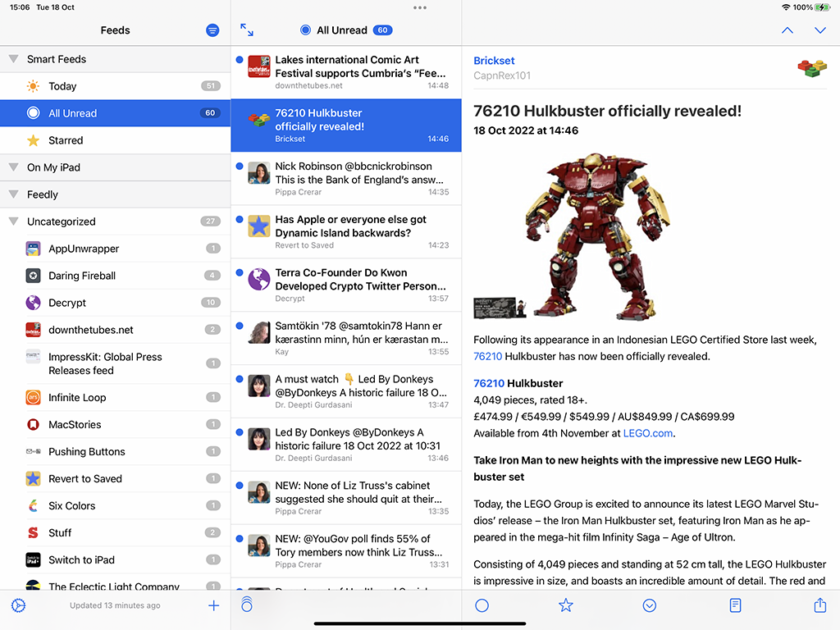Open the LEGO.com link

tap(648, 433)
